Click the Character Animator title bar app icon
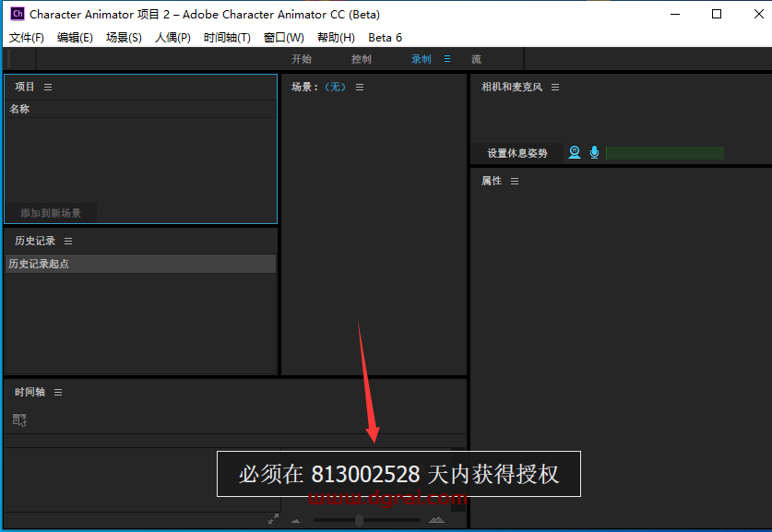This screenshot has width=772, height=532. 18,14
